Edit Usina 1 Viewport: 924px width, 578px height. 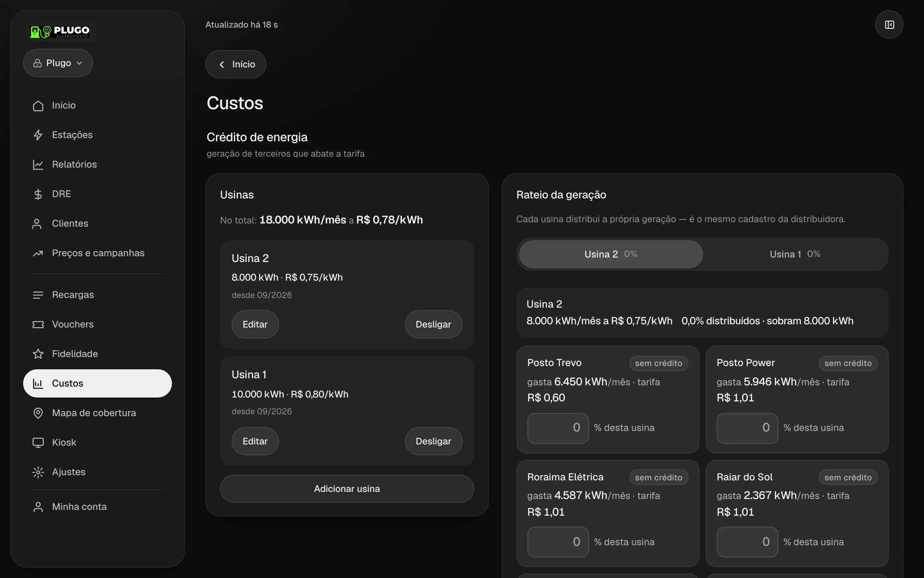255,441
